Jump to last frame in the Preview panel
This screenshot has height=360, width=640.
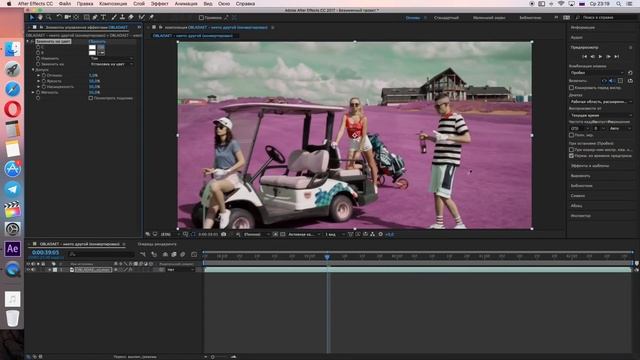click(616, 56)
